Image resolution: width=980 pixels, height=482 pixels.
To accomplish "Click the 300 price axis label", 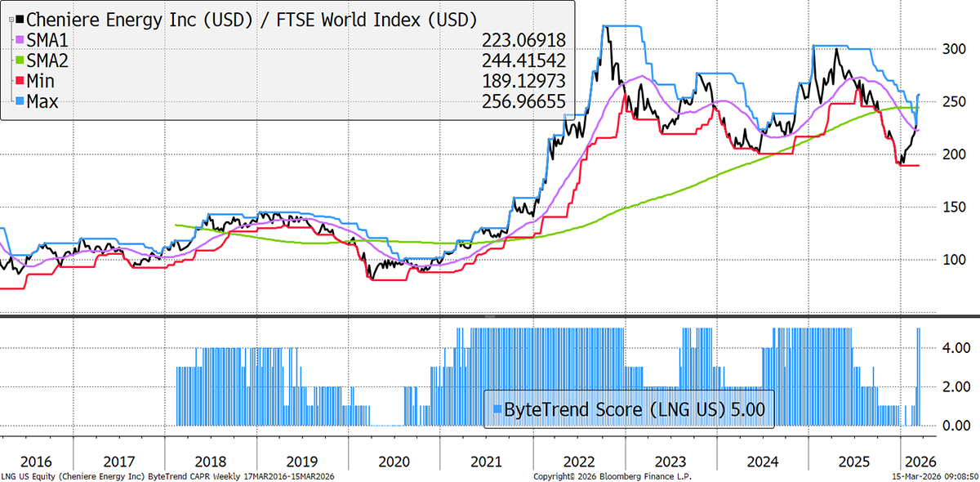I will click(947, 49).
